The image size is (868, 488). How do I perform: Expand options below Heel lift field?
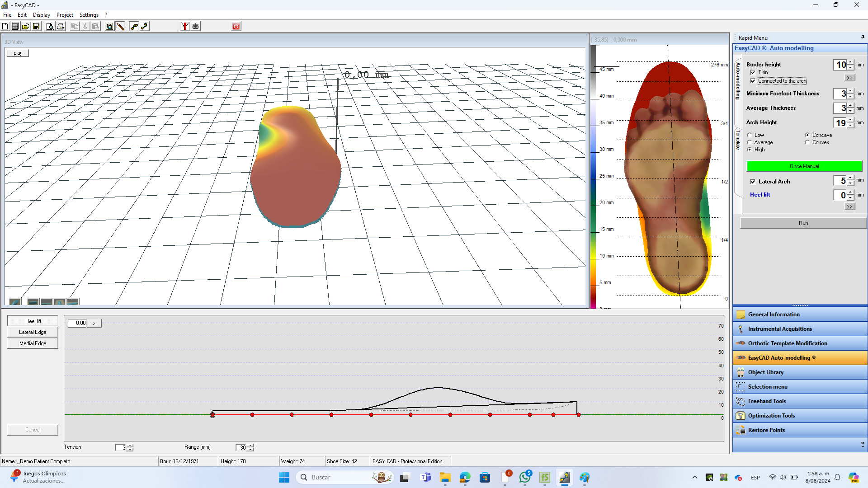tap(849, 206)
